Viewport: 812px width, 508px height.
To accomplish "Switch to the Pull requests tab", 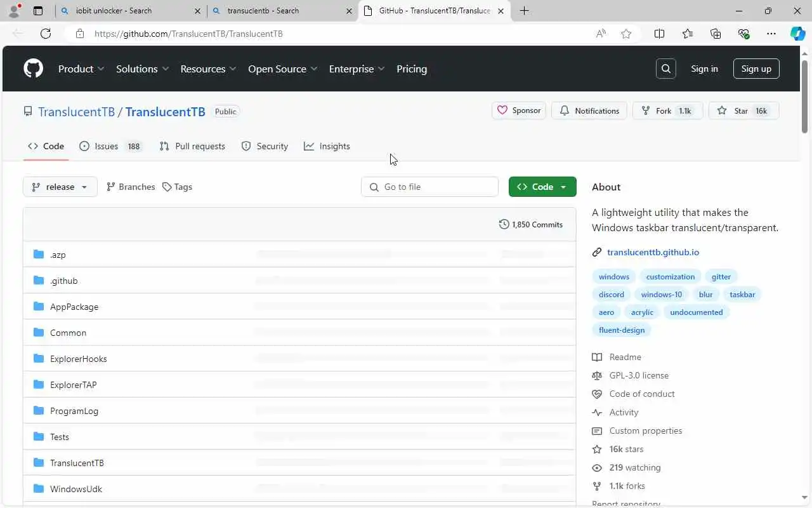I will coord(192,146).
